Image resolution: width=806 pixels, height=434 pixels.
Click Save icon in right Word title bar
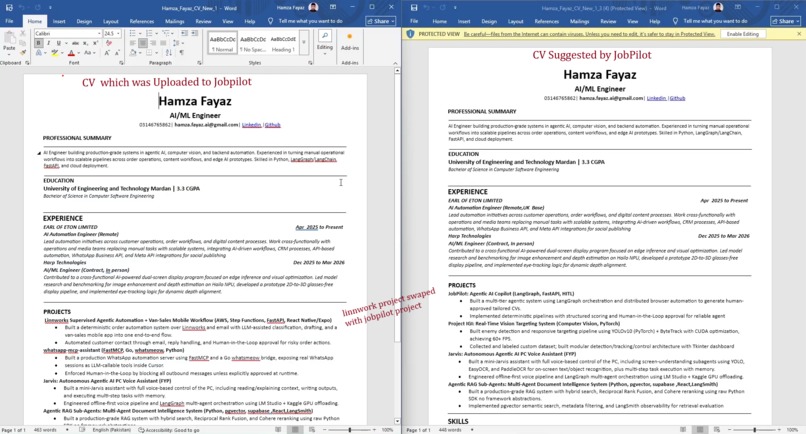point(414,8)
